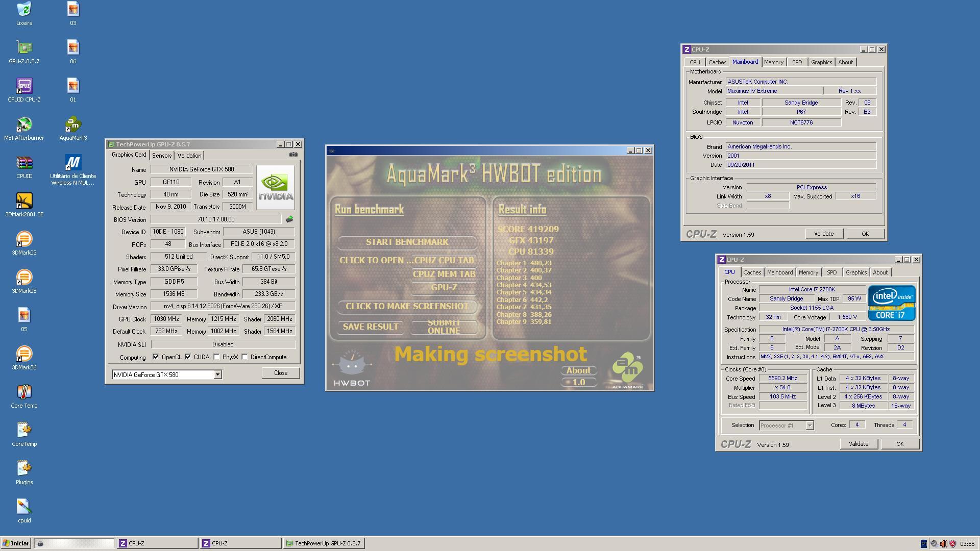Launch AquaMark3 desktop shortcut
This screenshot has width=980, height=551.
(x=73, y=129)
